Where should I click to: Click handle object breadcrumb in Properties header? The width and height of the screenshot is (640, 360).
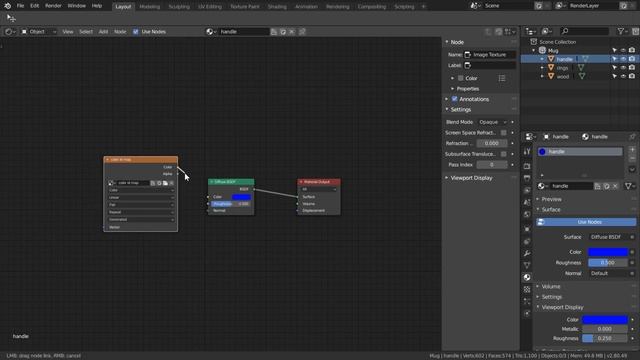[x=556, y=137]
